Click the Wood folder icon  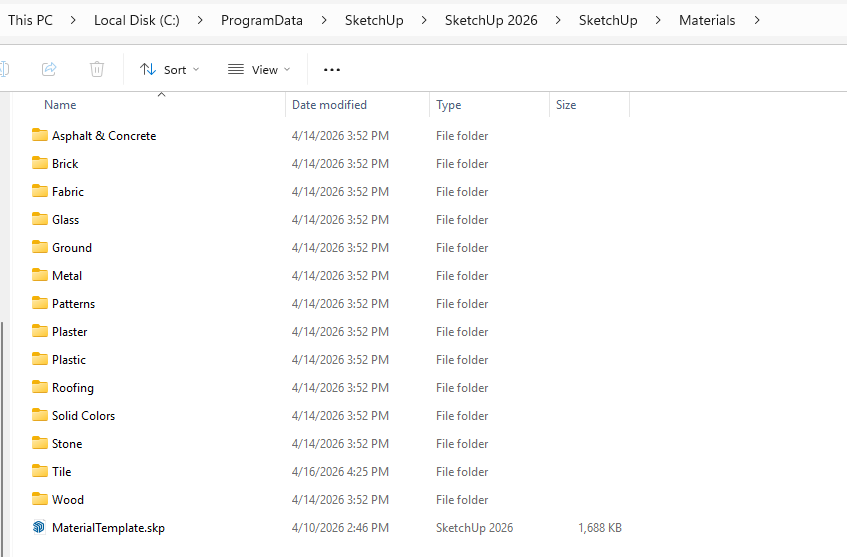(40, 499)
